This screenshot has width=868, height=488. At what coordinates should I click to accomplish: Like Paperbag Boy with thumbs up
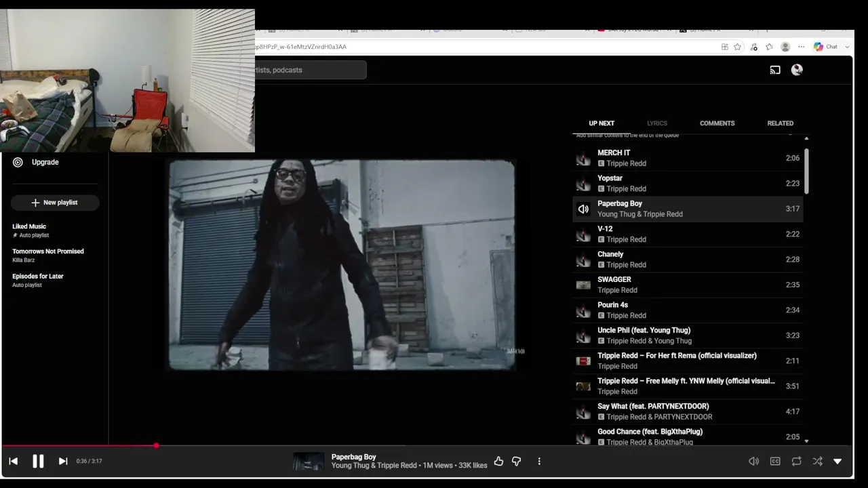(x=498, y=462)
